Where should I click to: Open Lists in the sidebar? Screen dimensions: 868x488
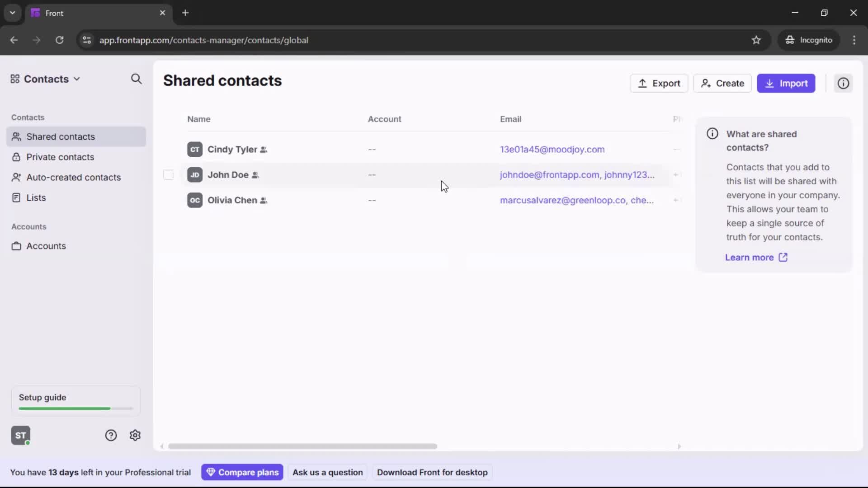(36, 197)
